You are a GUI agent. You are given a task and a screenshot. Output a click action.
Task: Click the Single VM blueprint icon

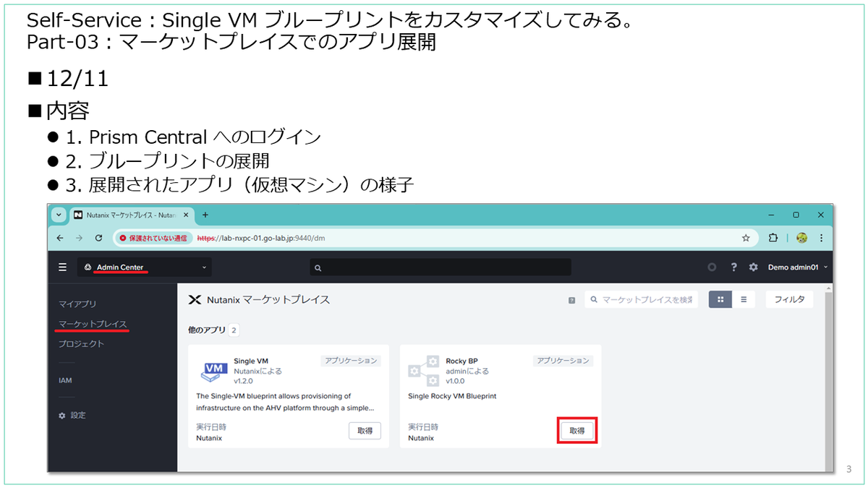[x=213, y=371]
